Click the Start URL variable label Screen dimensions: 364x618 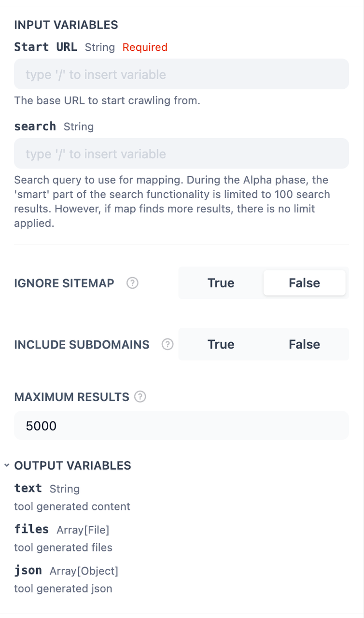[45, 47]
